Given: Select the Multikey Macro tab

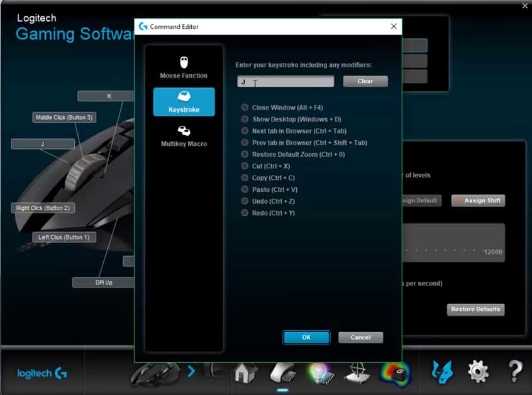Looking at the screenshot, I should [x=184, y=136].
